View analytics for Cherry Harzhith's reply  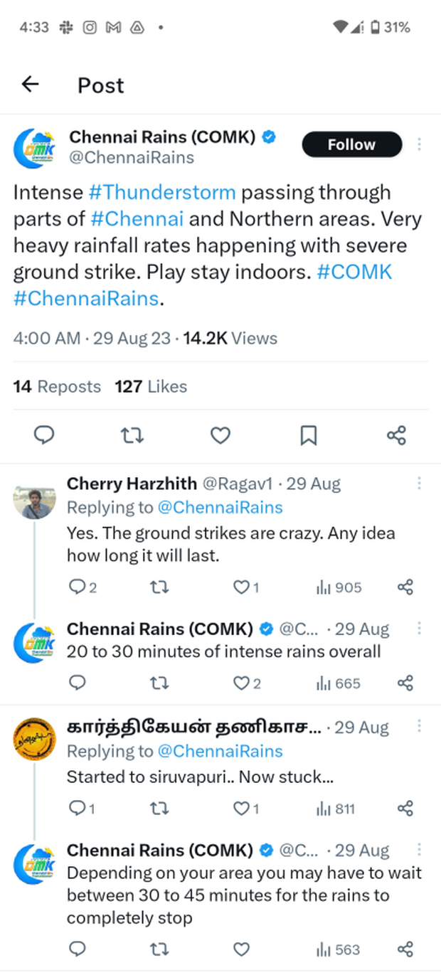click(x=339, y=587)
